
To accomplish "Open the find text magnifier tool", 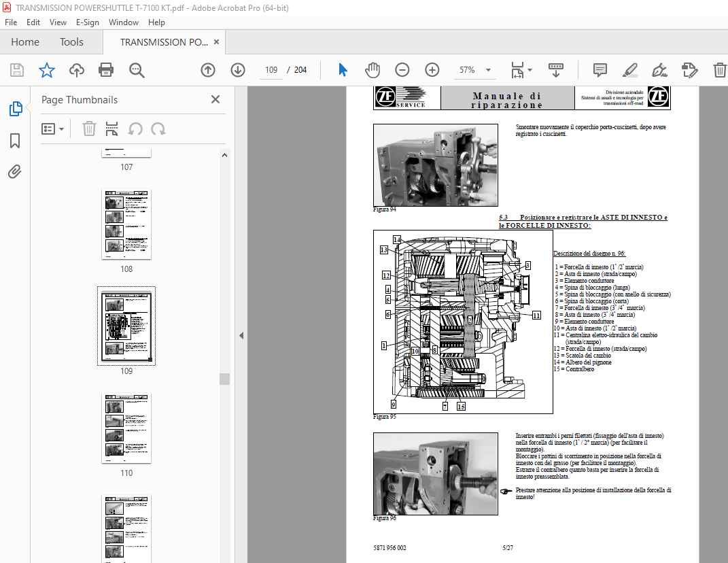I will click(137, 70).
